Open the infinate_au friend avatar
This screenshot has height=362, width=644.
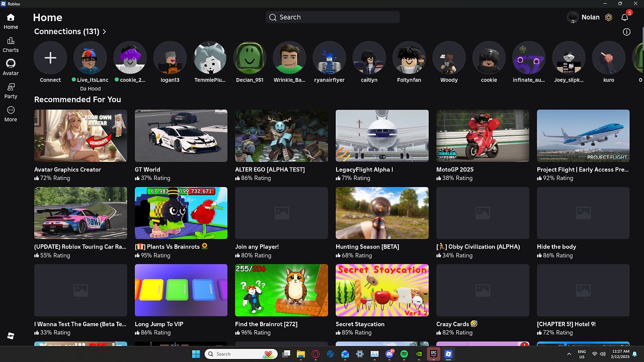tap(529, 58)
